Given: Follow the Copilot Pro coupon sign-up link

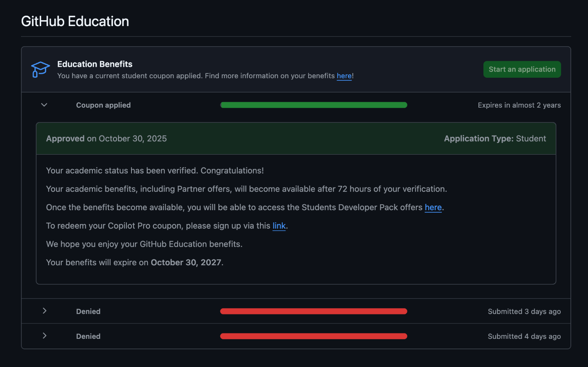Looking at the screenshot, I should point(279,226).
